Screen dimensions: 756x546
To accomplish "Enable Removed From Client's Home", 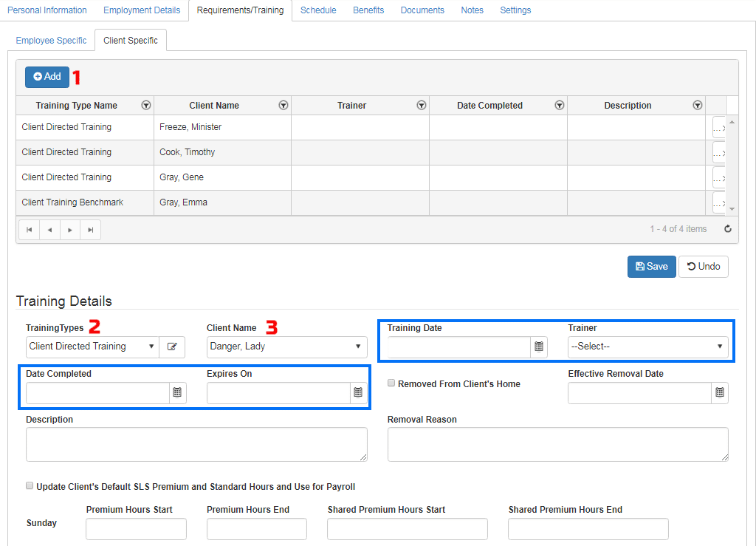I will point(391,383).
